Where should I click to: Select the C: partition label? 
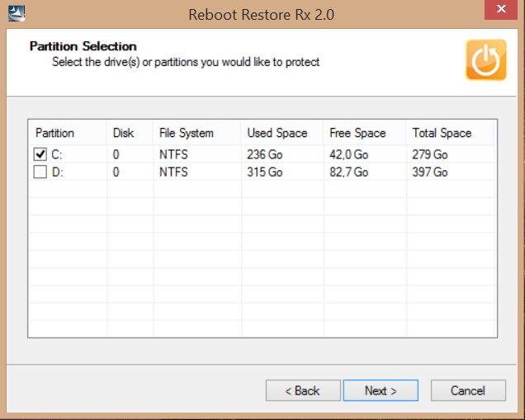[x=57, y=154]
